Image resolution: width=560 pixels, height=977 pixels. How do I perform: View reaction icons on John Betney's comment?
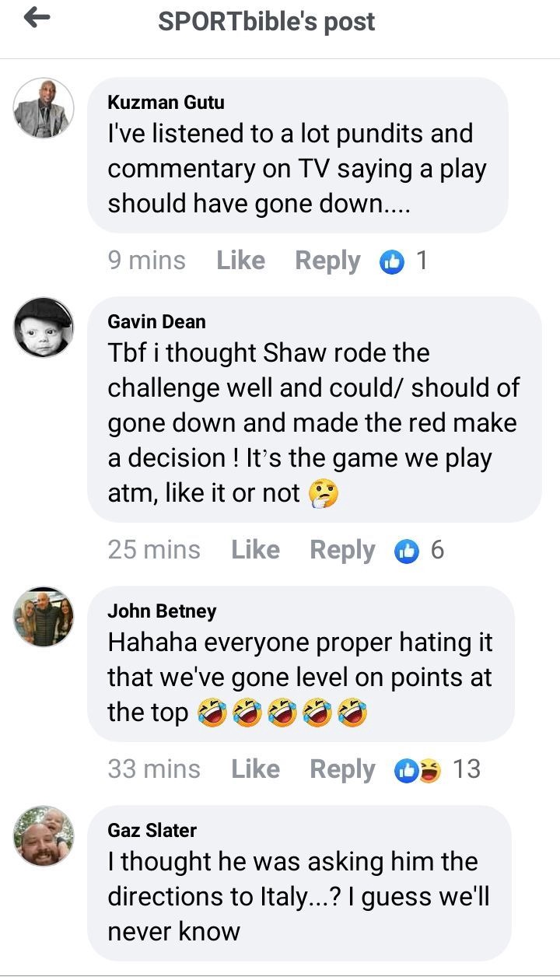pyautogui.click(x=418, y=770)
